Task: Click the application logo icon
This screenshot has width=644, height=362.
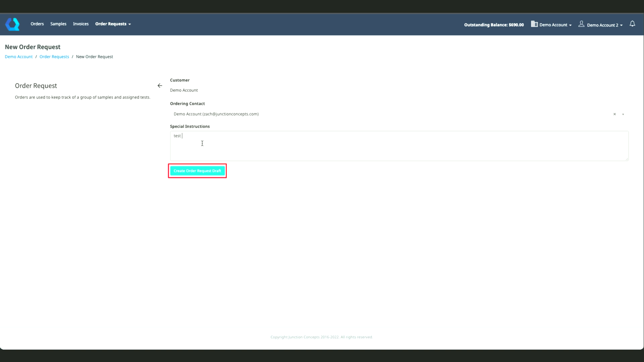Action: coord(12,24)
